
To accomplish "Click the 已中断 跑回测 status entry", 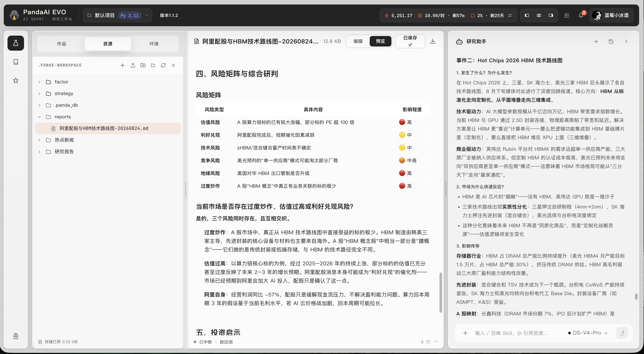I will click(x=213, y=342).
